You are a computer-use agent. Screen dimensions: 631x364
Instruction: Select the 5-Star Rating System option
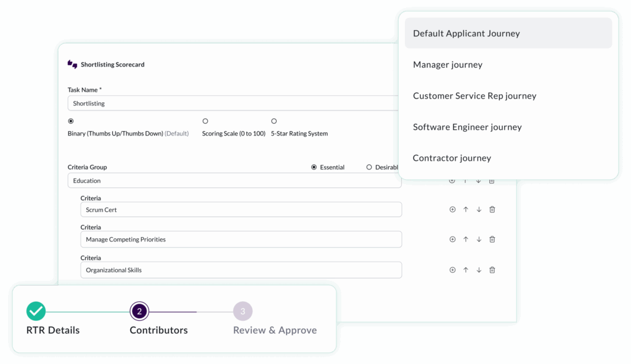(274, 121)
